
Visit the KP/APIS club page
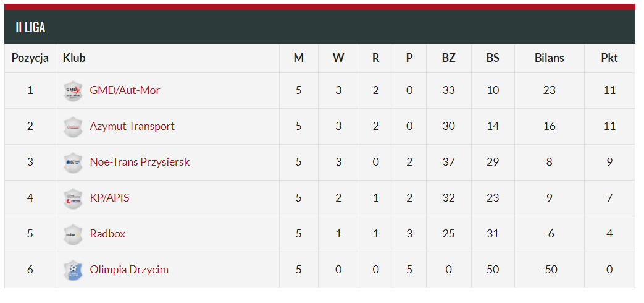click(x=110, y=198)
